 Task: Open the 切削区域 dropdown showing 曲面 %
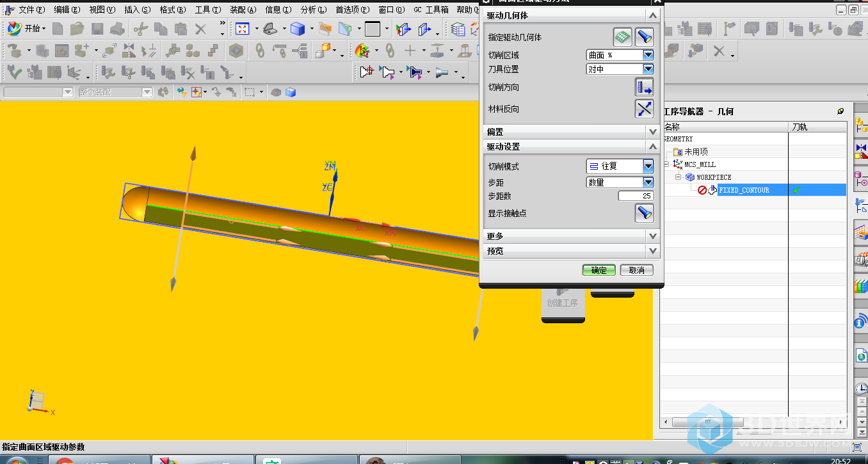point(648,55)
